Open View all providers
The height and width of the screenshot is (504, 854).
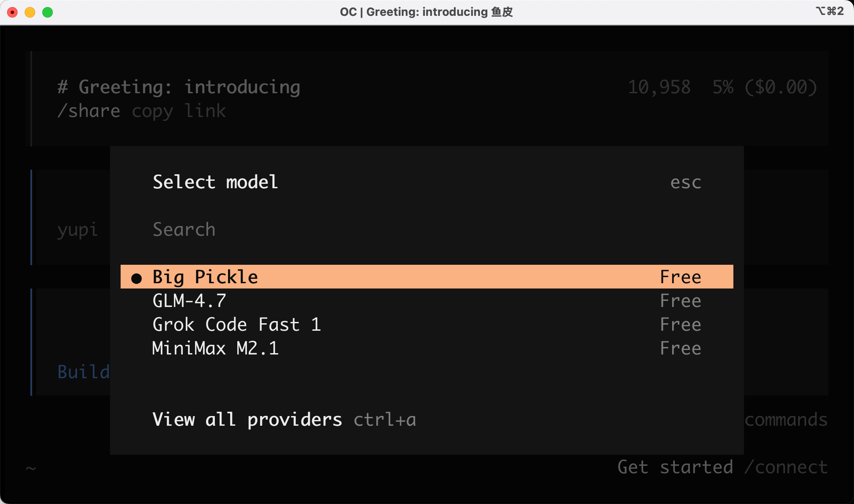(247, 420)
